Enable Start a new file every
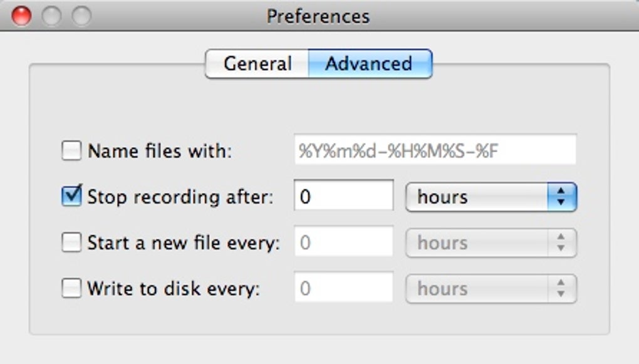This screenshot has height=364, width=639. pos(71,242)
